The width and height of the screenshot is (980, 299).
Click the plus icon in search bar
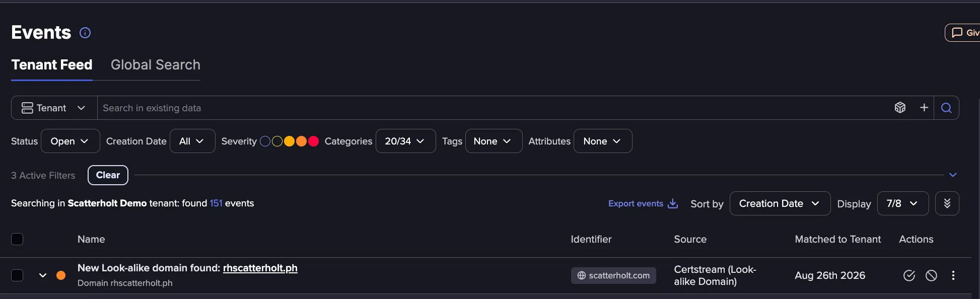(924, 108)
